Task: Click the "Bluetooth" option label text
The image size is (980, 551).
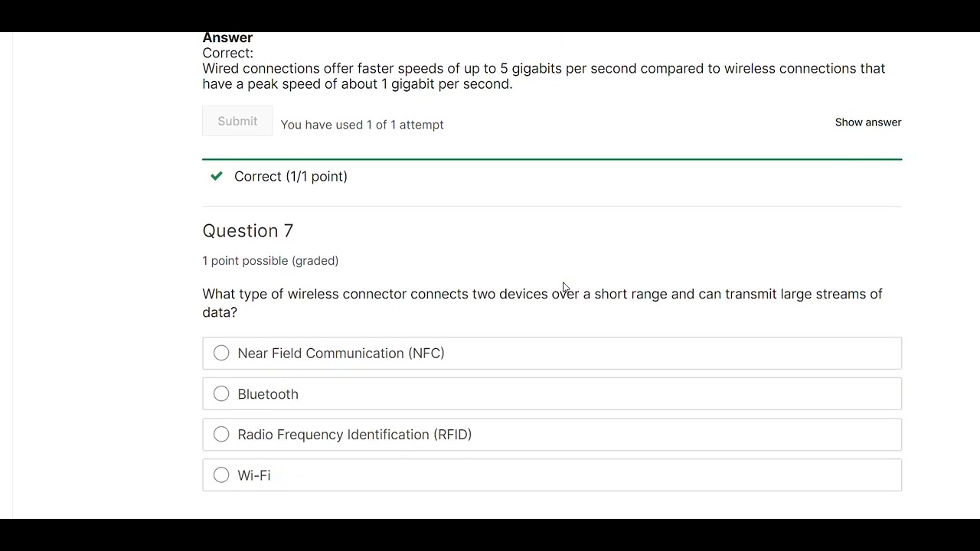Action: pyautogui.click(x=268, y=394)
